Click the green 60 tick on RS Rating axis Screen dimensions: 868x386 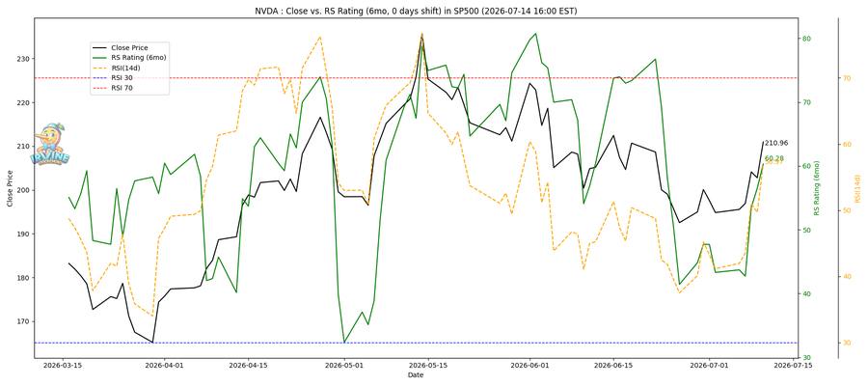pyautogui.click(x=806, y=166)
